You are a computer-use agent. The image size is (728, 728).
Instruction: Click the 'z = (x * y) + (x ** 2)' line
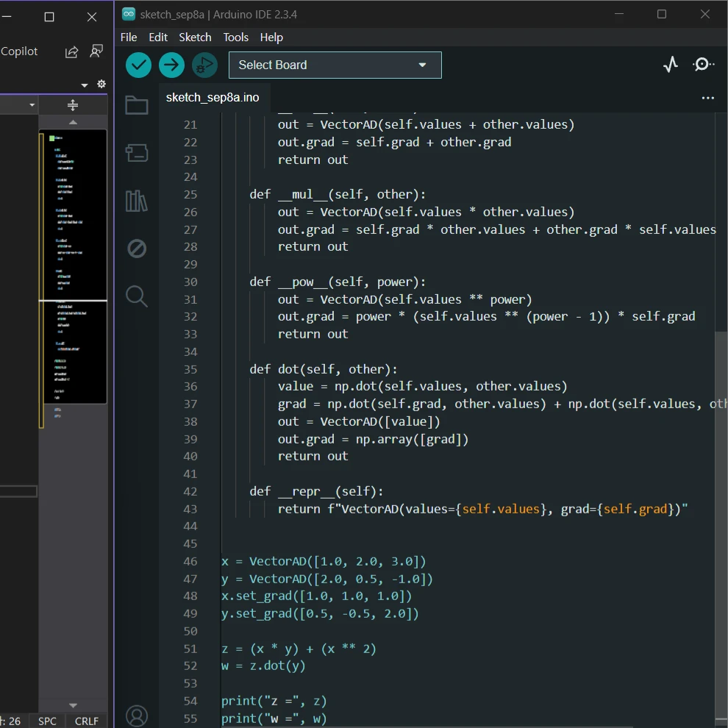coord(299,649)
